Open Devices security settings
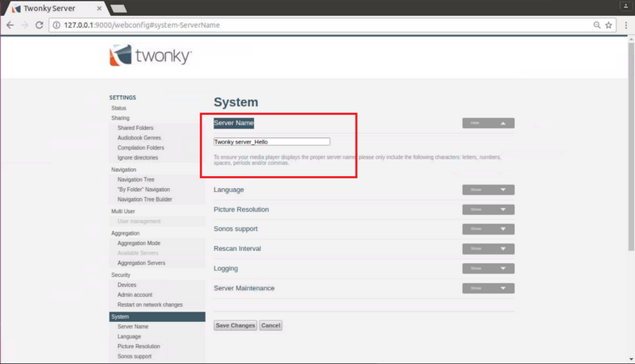Screen dimensions: 635x364 pos(127,285)
